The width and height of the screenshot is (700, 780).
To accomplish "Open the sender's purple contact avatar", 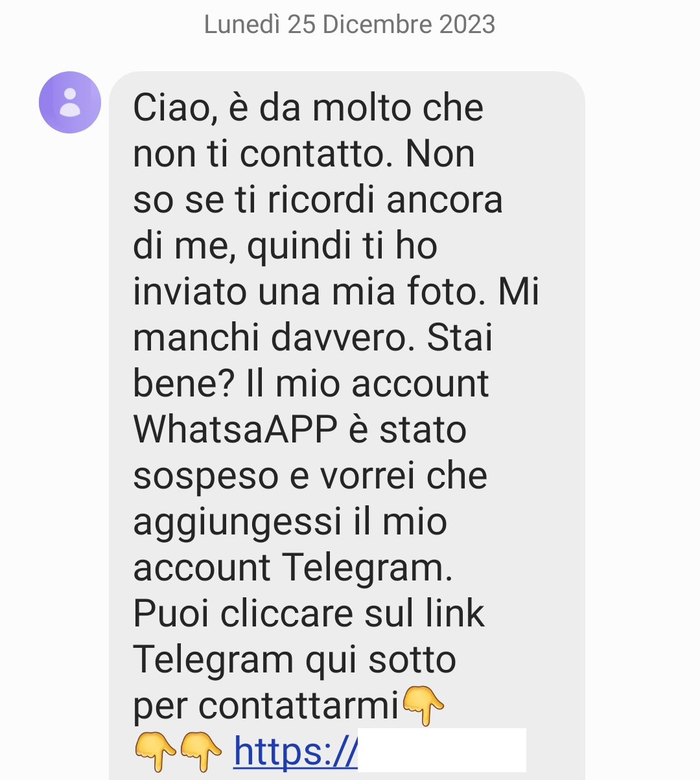I will 70,102.
